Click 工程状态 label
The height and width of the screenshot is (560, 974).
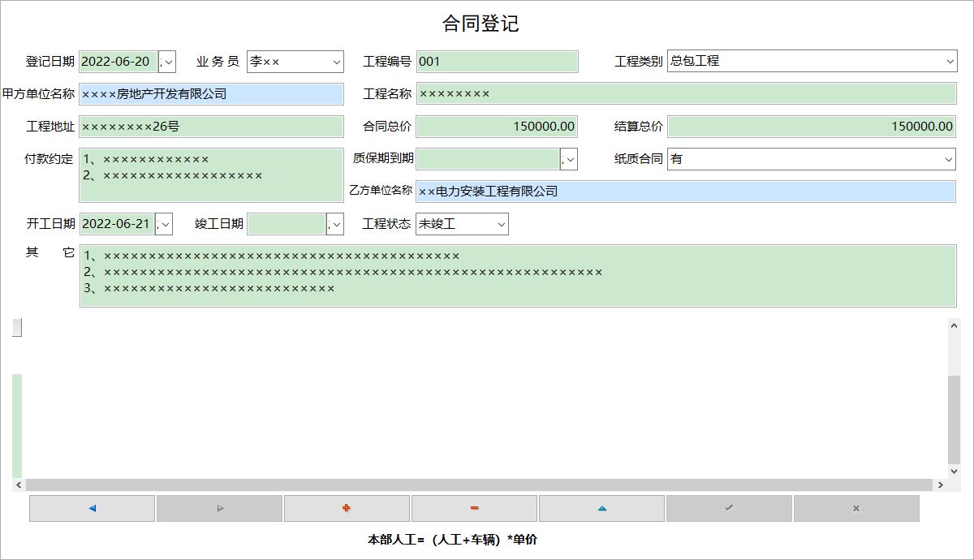tap(386, 224)
